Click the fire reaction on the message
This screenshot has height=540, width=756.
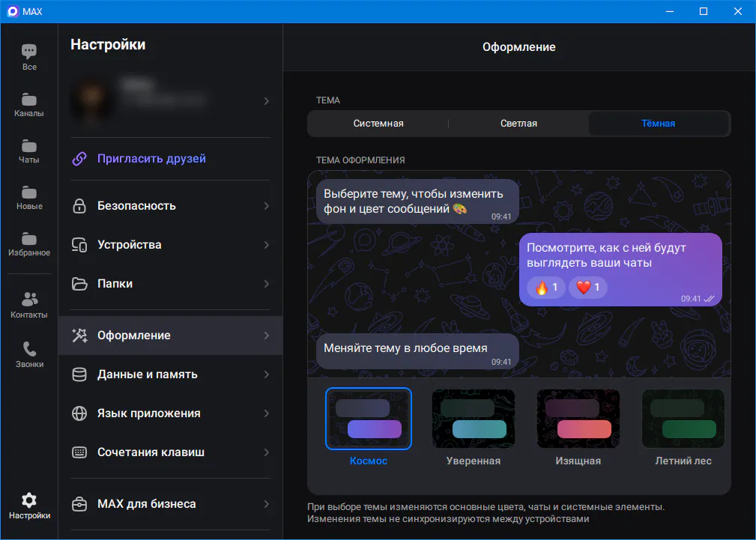[545, 288]
